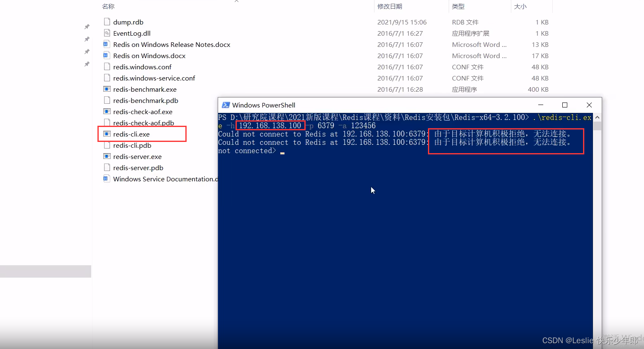This screenshot has width=644, height=349.
Task: Select the Redis on Windows Release Notes.docx icon
Action: tap(107, 44)
